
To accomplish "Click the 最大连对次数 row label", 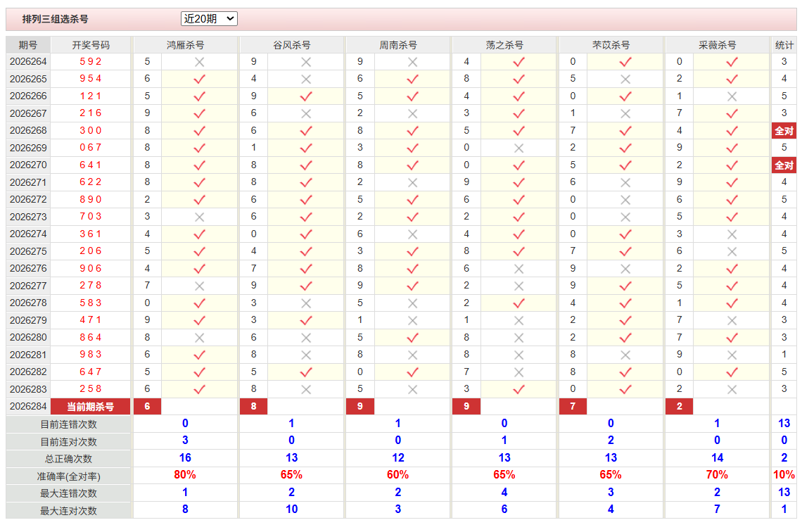I will (x=68, y=510).
